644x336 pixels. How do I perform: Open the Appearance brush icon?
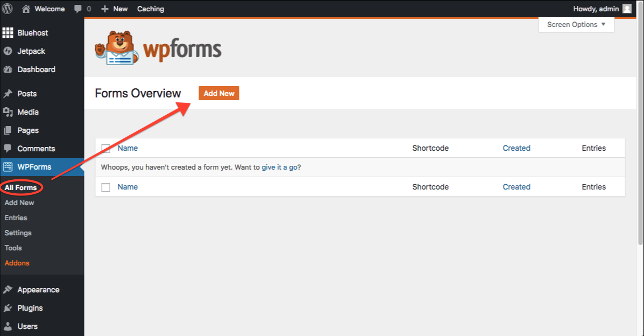tap(9, 289)
